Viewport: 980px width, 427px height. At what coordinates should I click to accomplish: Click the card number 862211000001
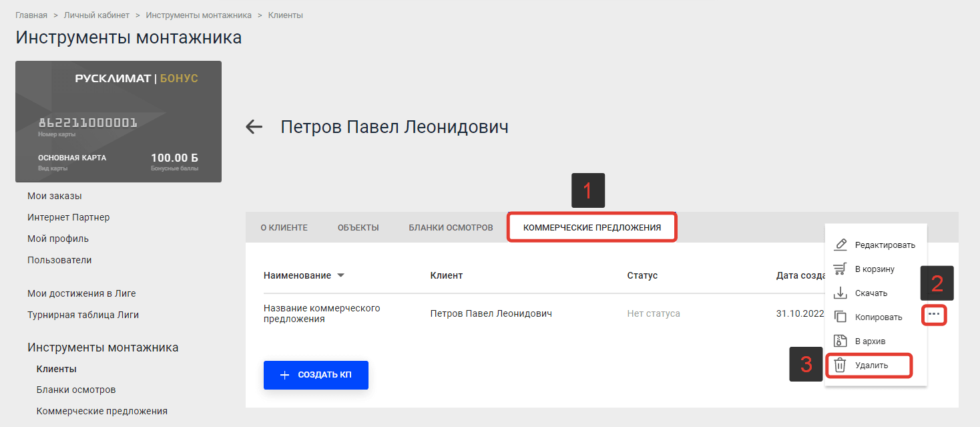tap(87, 123)
